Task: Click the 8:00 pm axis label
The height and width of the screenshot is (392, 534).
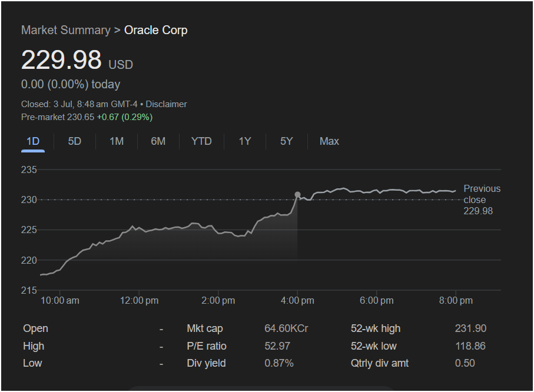Action: click(456, 300)
